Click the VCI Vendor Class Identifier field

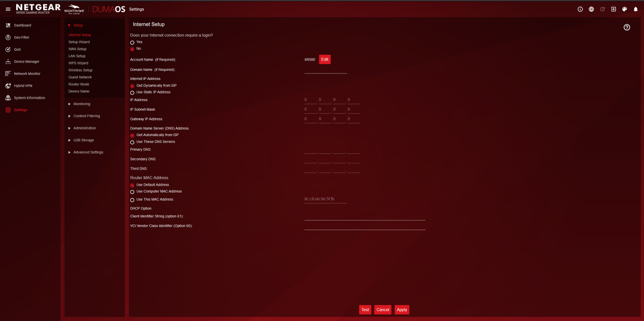click(365, 226)
